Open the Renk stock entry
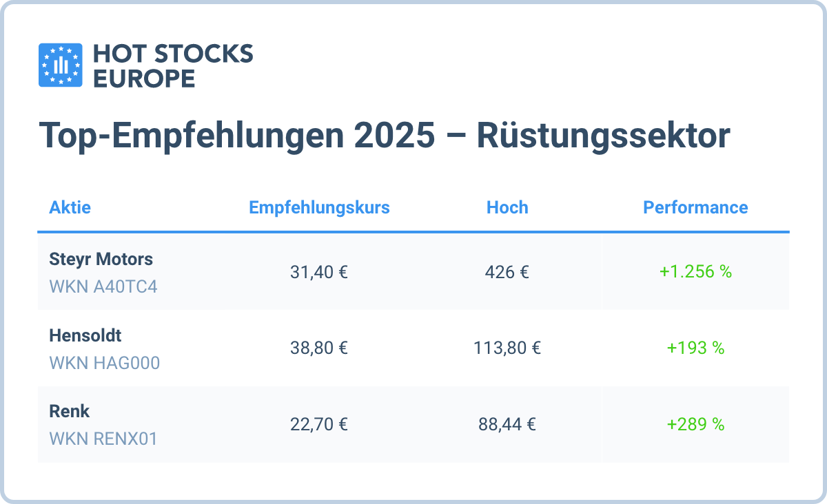 pos(70,411)
